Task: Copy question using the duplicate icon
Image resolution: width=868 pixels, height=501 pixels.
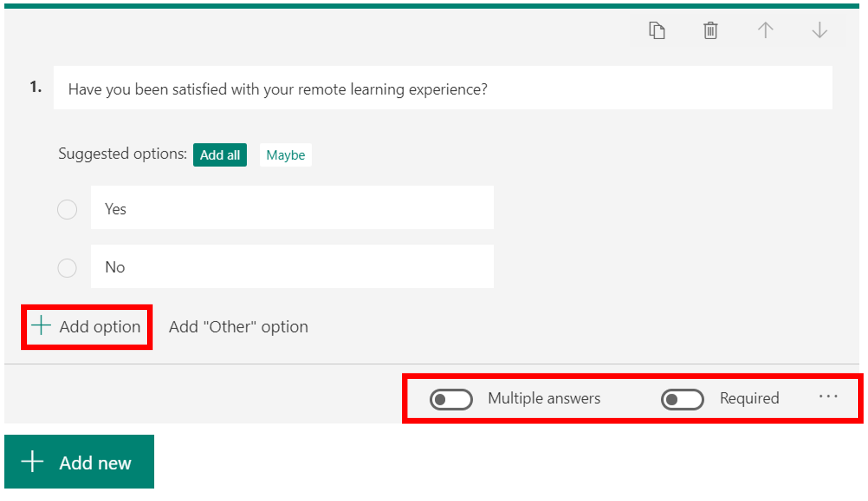Action: click(656, 31)
